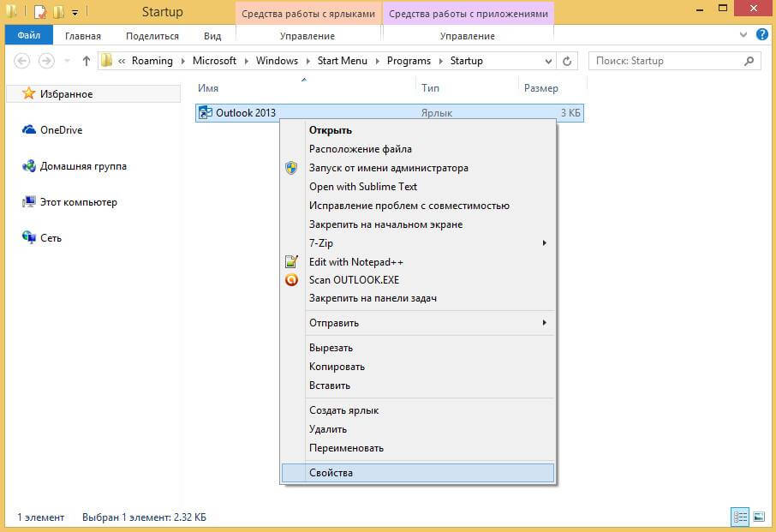Click the Notepad++ icon in the context menu
776x532 pixels.
291,262
